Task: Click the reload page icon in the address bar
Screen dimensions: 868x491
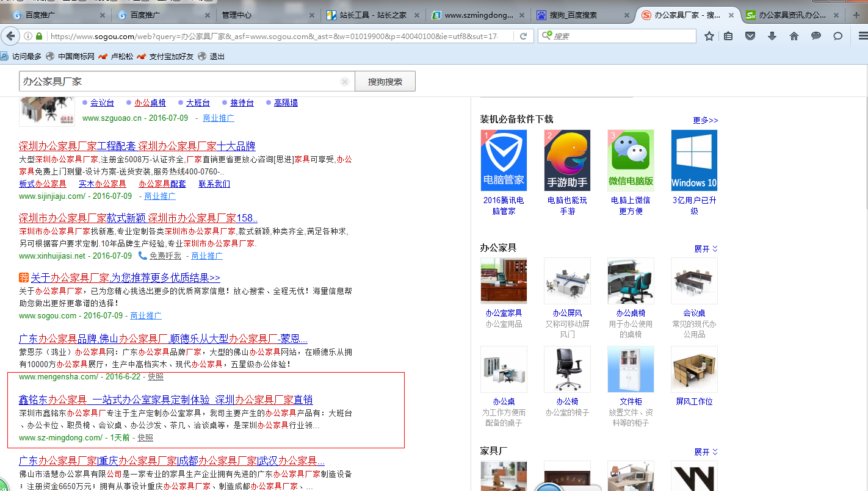Action: pos(524,35)
